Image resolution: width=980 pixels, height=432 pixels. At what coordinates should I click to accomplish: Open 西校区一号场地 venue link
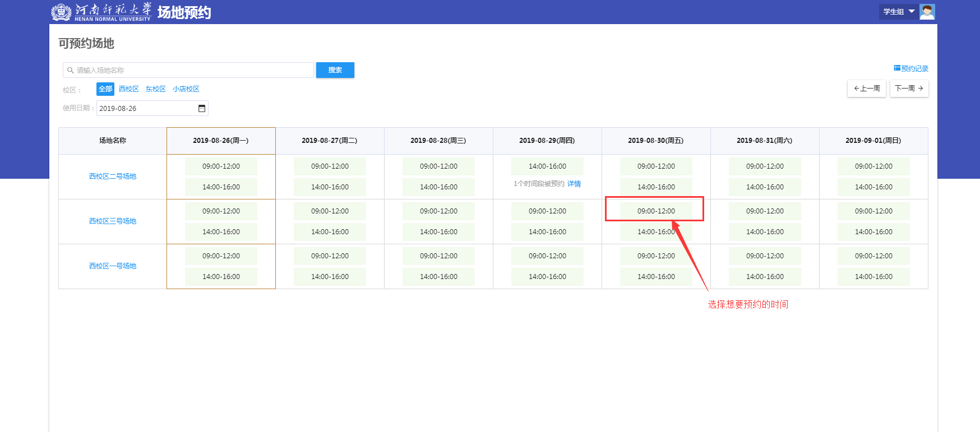(113, 266)
